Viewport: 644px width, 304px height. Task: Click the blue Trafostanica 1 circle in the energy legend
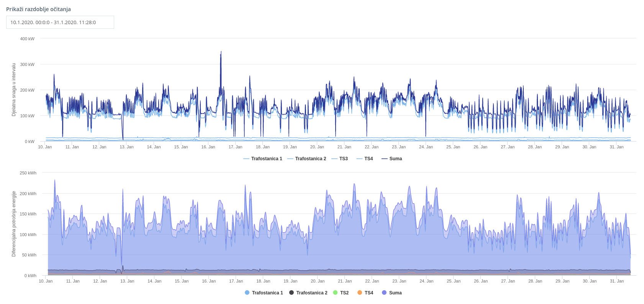pos(247,293)
